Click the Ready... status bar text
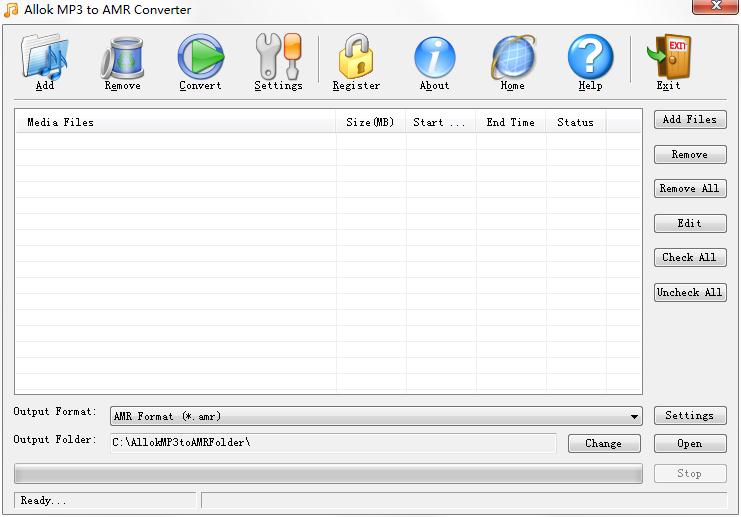This screenshot has height=517, width=741. 43,500
